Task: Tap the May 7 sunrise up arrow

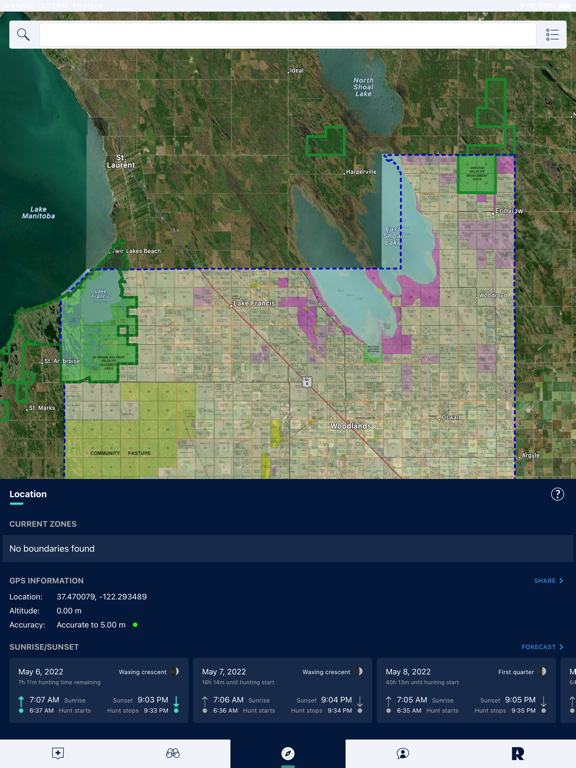Action: coord(205,704)
